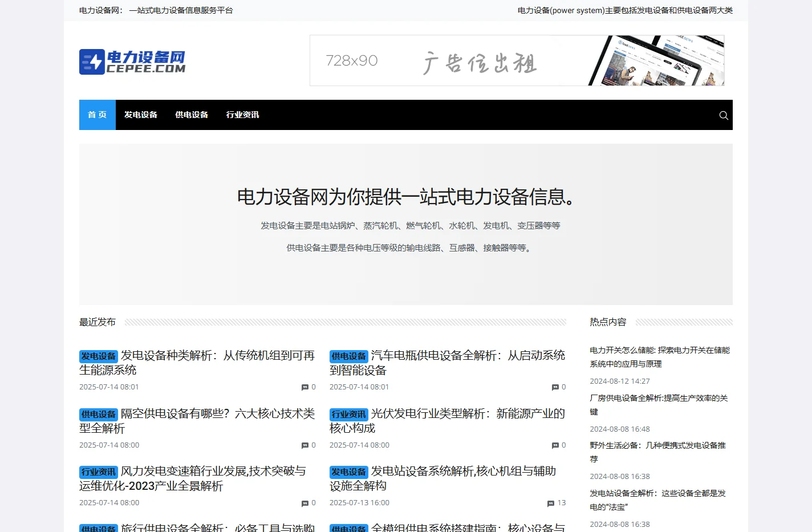Viewport: 812px width, 532px height.
Task: Click comment count 13 on 发电站设备系统解析
Action: click(x=562, y=503)
